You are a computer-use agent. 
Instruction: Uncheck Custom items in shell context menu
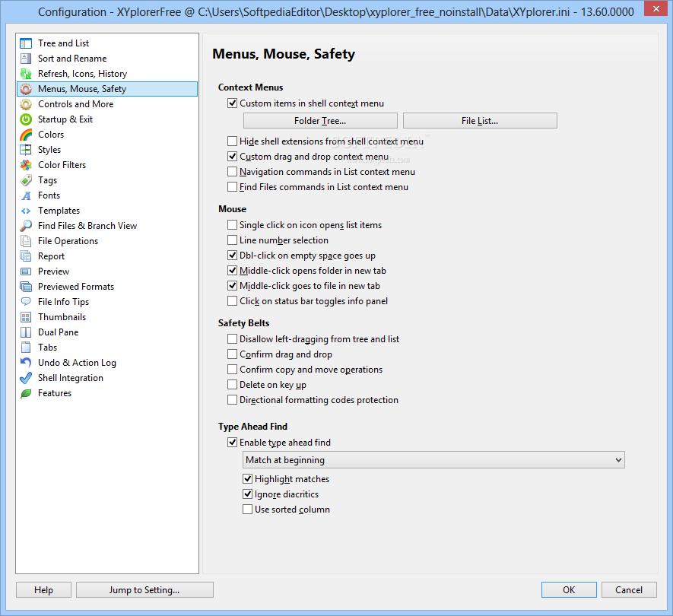pos(232,103)
